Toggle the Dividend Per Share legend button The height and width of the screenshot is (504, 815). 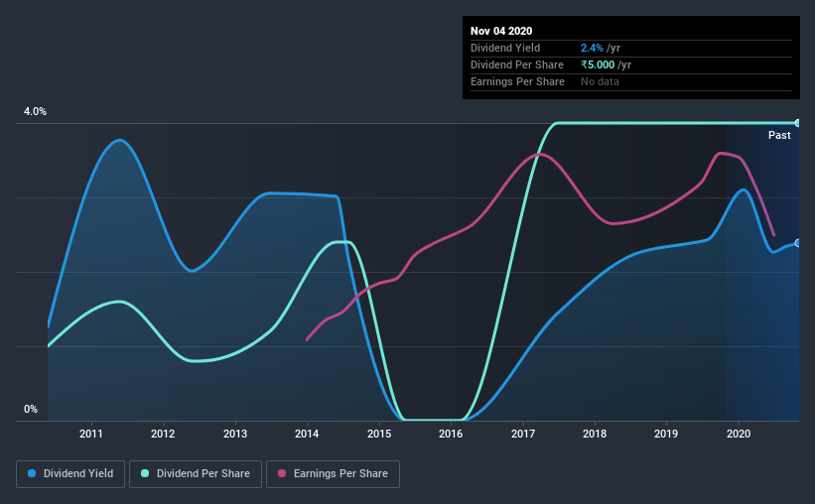click(x=196, y=474)
